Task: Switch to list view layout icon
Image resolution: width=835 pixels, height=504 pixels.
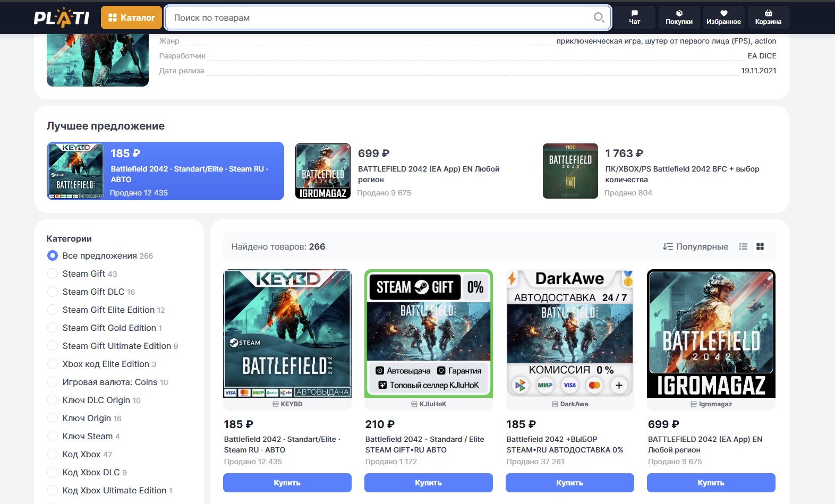Action: 743,246
